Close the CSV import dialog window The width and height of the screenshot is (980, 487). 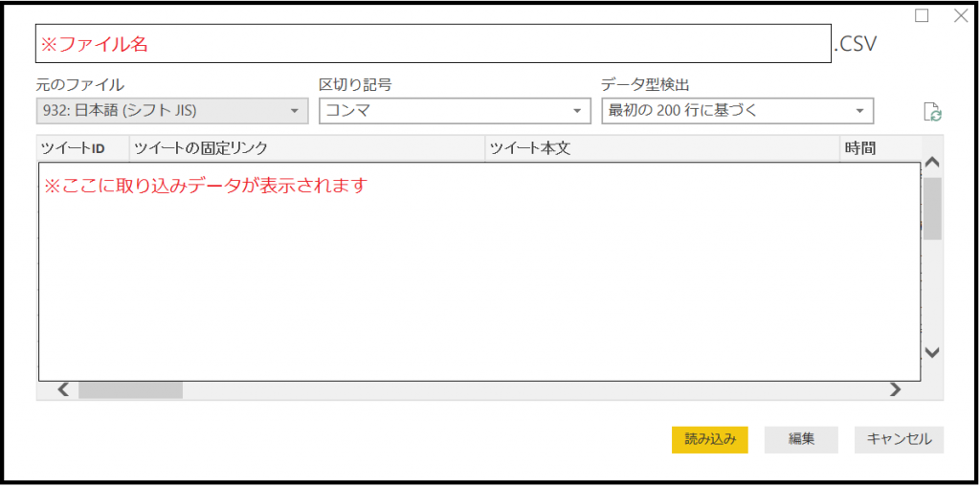pos(961,16)
